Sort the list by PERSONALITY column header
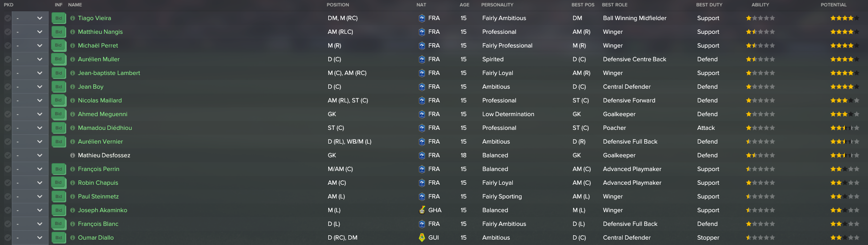This screenshot has height=245, width=868. (497, 5)
